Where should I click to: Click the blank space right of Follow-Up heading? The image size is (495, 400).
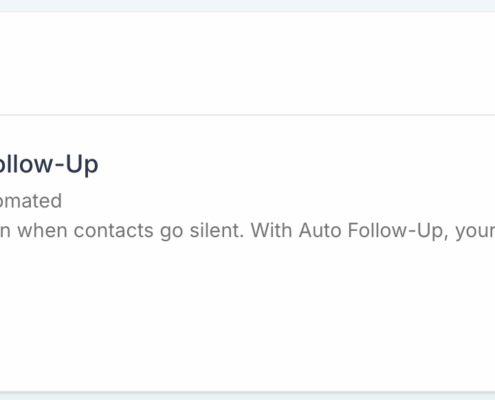coord(297,165)
